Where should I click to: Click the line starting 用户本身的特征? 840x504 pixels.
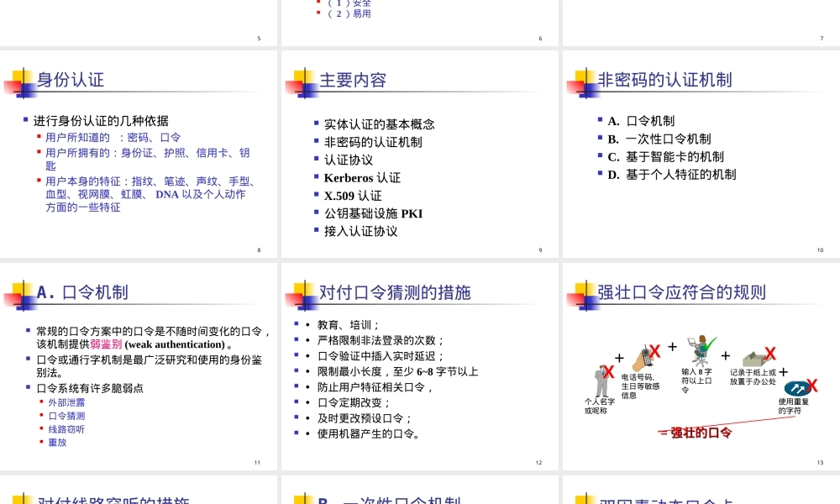coord(150,194)
